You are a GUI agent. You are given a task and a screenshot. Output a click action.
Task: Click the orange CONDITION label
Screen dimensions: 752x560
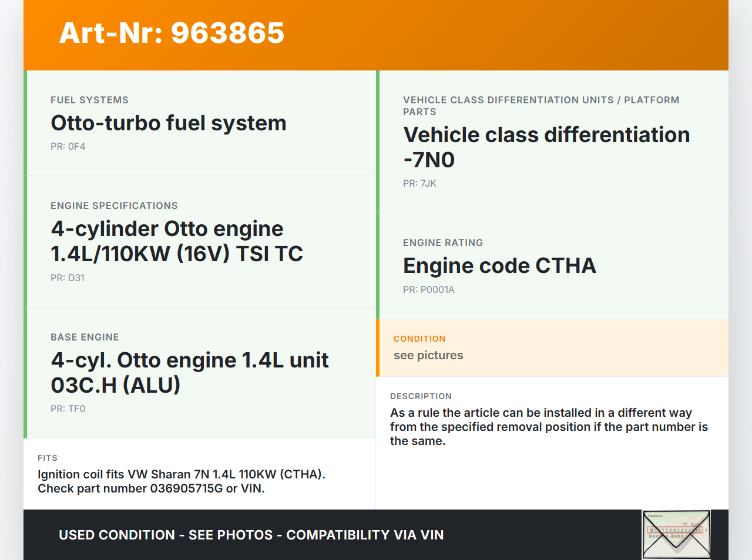click(419, 339)
